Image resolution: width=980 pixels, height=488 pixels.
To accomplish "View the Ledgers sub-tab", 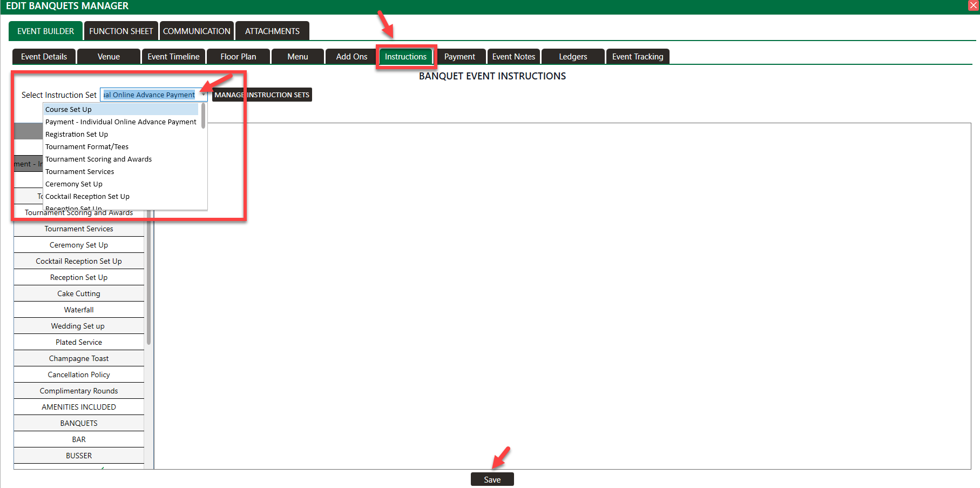I will tap(573, 57).
